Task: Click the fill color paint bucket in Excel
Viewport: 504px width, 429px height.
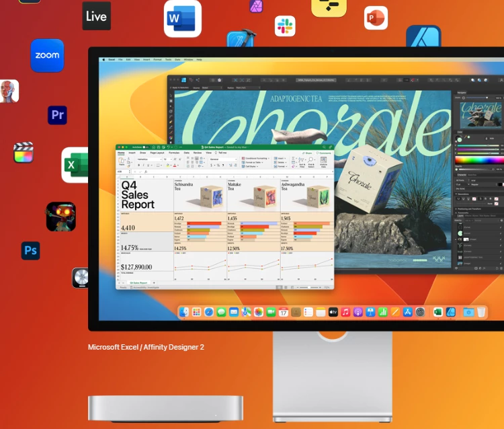Action: (x=168, y=165)
